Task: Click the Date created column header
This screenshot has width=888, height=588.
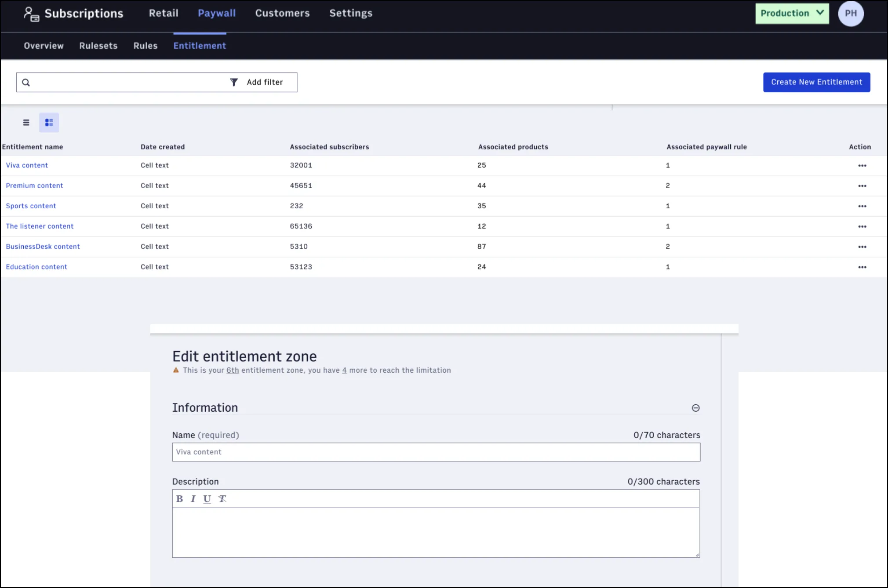Action: coord(163,147)
